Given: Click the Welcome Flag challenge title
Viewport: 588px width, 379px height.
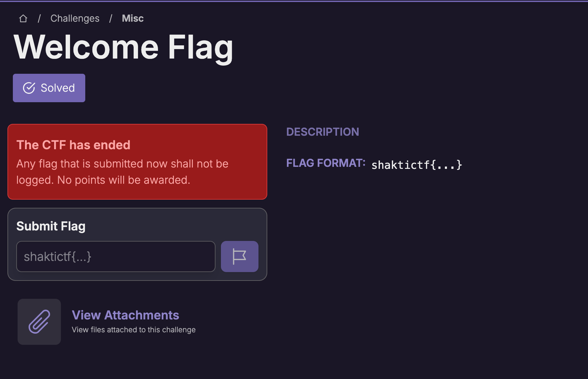Looking at the screenshot, I should 123,48.
